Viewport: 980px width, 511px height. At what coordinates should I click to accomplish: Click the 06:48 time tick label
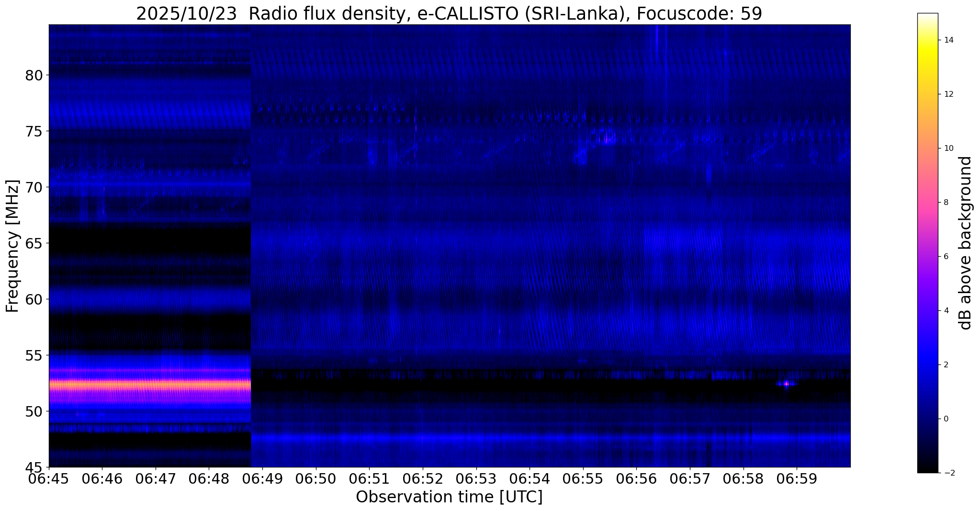pyautogui.click(x=209, y=478)
